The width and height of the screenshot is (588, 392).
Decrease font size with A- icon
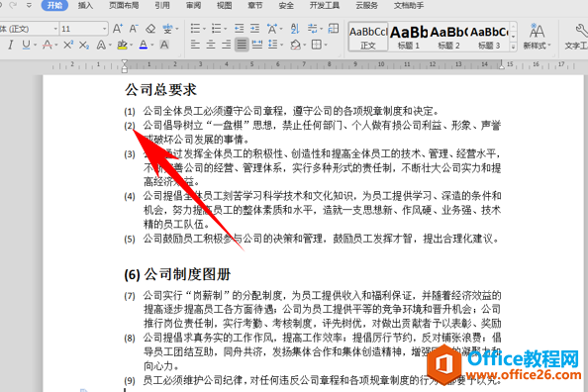click(134, 29)
